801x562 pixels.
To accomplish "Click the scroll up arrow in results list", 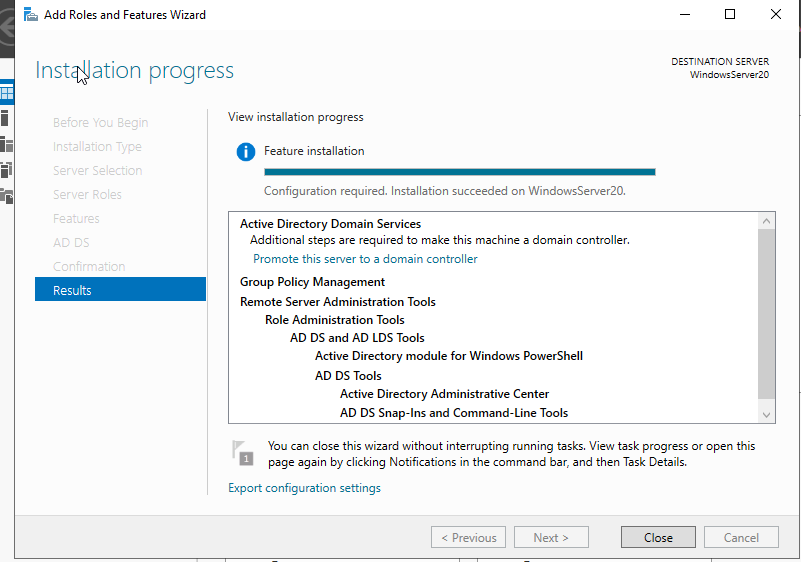I will coord(766,221).
